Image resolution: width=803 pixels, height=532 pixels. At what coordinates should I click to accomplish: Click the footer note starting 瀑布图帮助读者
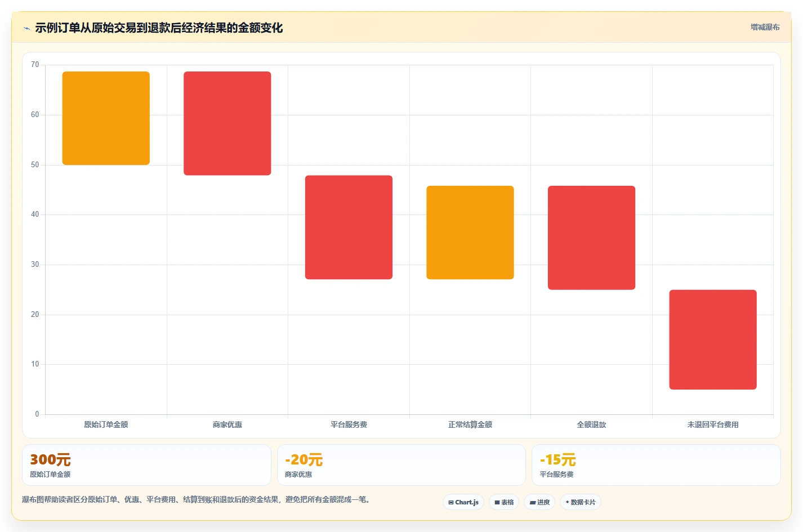click(197, 499)
